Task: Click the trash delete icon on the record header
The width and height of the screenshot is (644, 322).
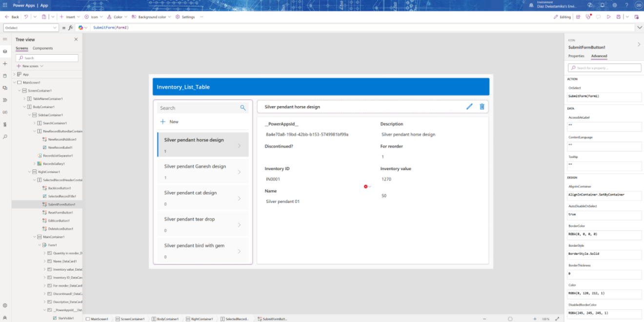Action: [482, 106]
